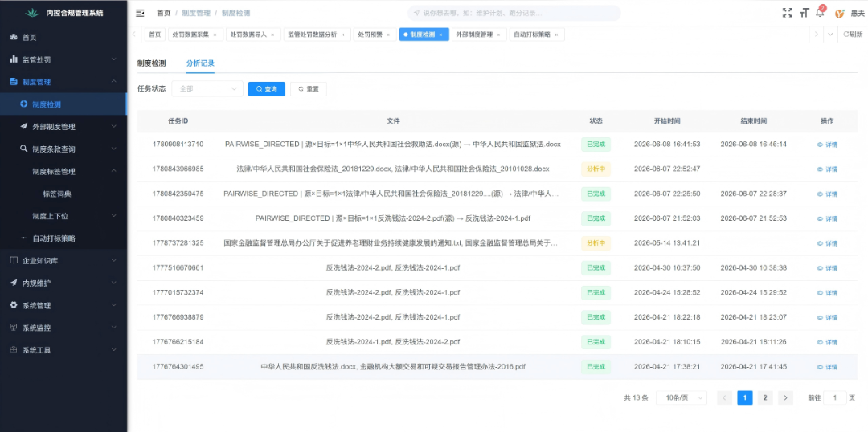
Task: View 详情 for task 1780842350475
Action: click(x=827, y=194)
